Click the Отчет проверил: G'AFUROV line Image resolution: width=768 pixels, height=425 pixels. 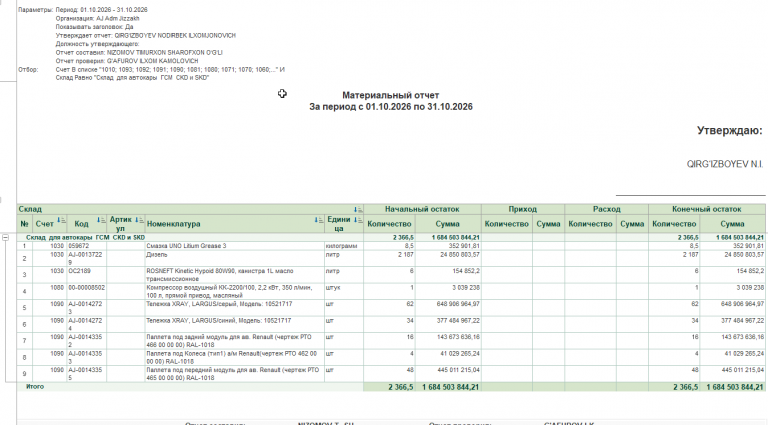pos(127,61)
